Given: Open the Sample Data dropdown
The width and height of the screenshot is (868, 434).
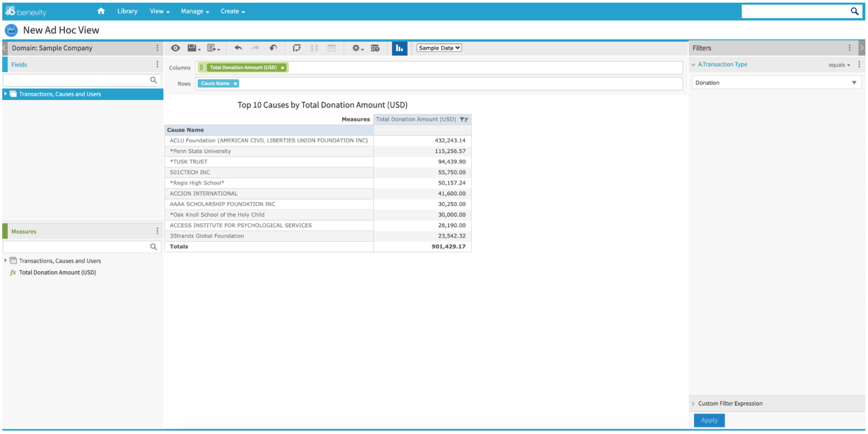Looking at the screenshot, I should click(x=439, y=48).
